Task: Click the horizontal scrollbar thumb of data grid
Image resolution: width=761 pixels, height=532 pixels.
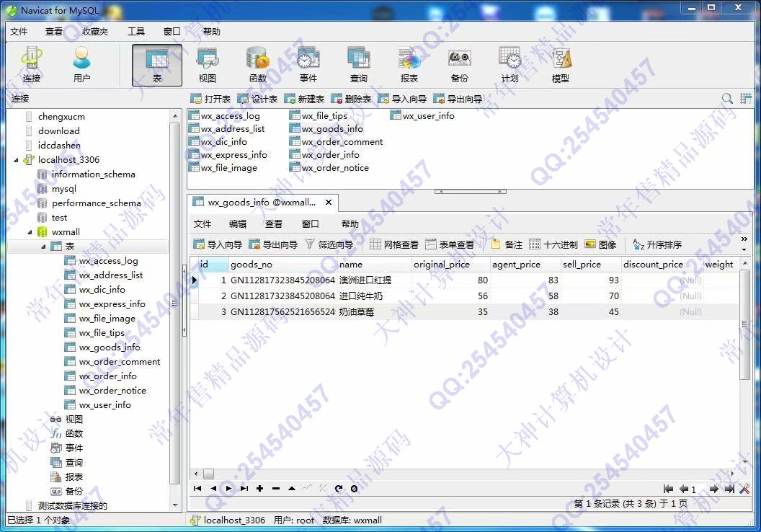Action: click(209, 474)
